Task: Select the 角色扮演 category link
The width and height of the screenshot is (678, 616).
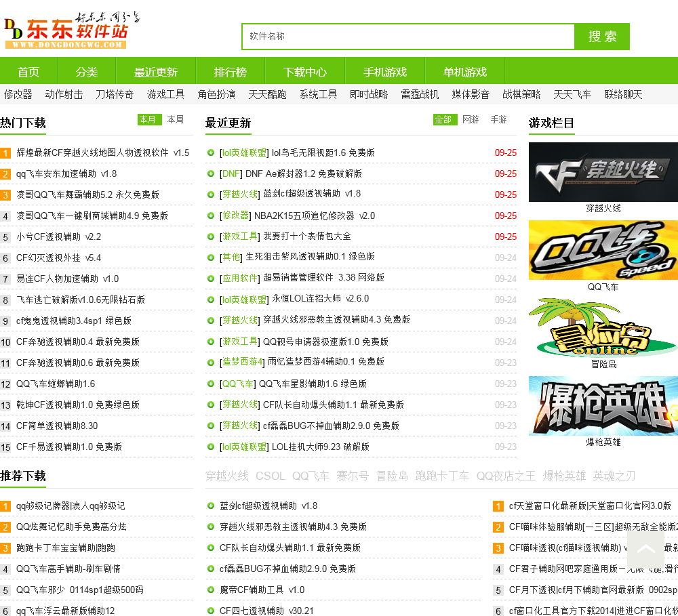Action: [x=217, y=94]
